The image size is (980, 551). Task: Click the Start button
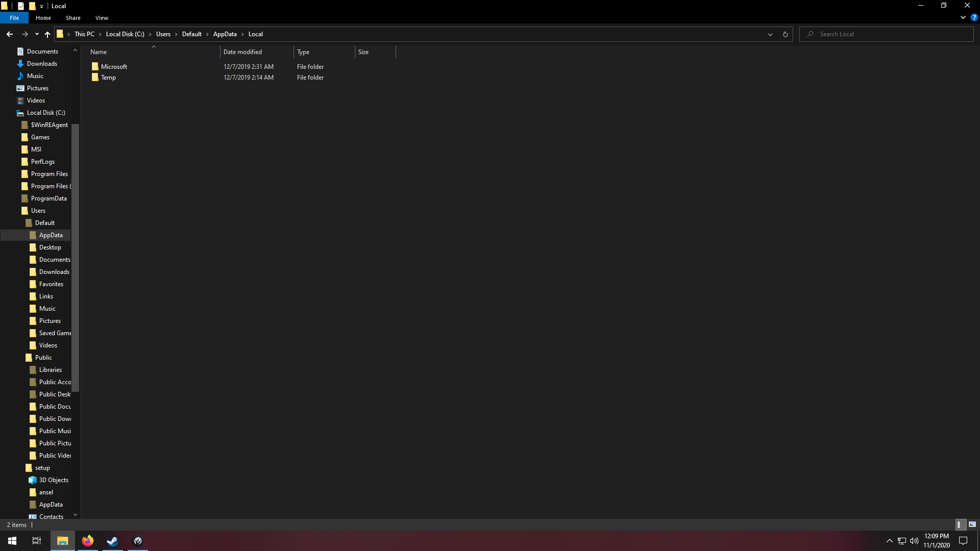click(x=11, y=541)
